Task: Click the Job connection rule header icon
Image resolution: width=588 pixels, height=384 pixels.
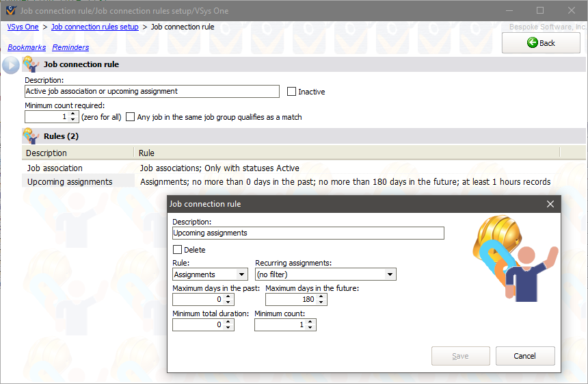Action: tap(31, 64)
